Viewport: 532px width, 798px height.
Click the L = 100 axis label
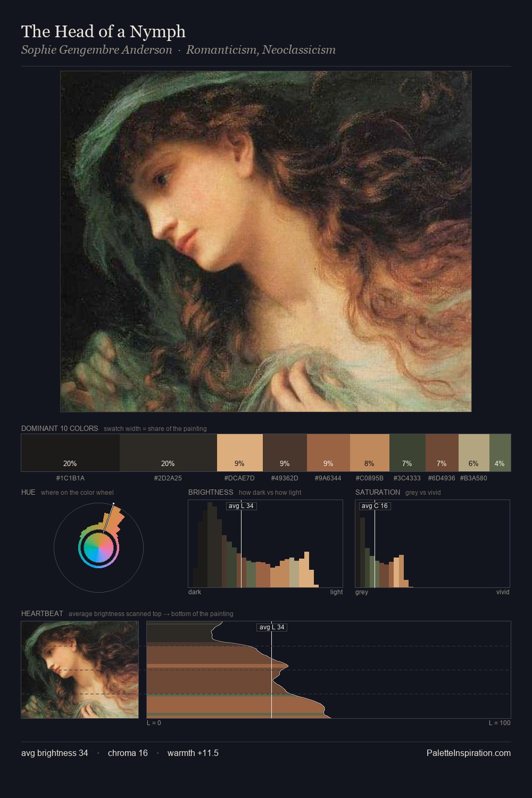coord(500,723)
